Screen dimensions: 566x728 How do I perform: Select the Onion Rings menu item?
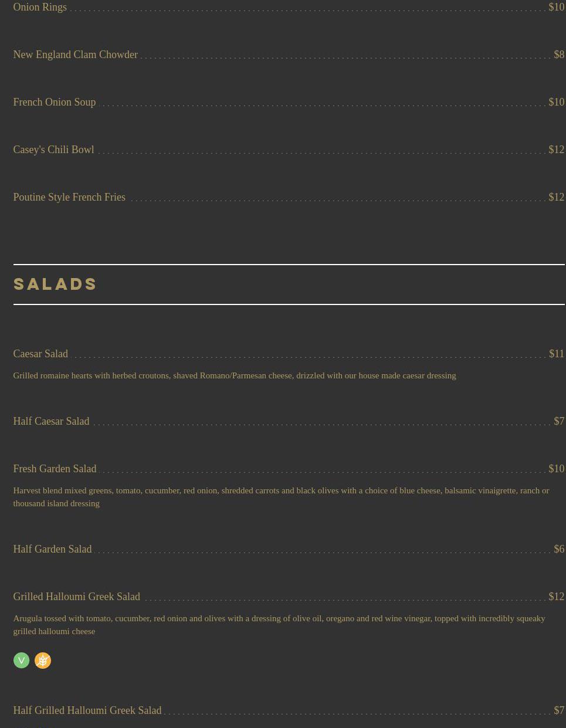tap(40, 7)
